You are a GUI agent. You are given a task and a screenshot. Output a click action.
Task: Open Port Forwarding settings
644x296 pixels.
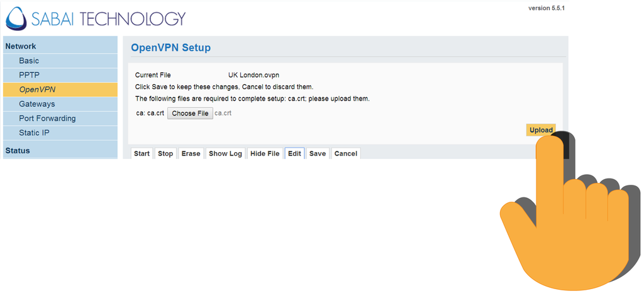click(60, 118)
